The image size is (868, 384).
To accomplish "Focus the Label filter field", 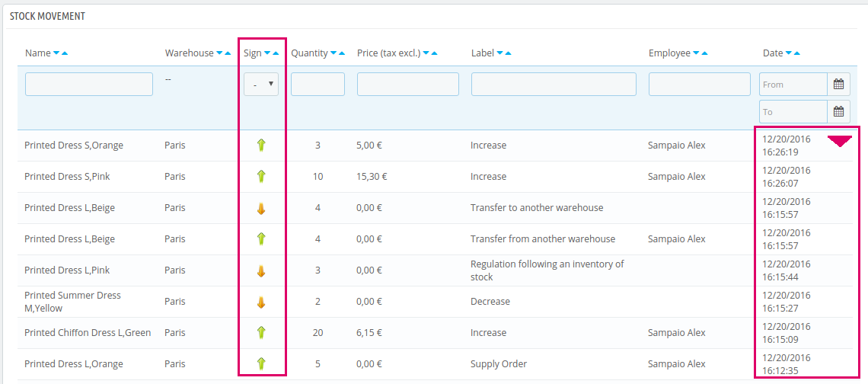I will (554, 85).
